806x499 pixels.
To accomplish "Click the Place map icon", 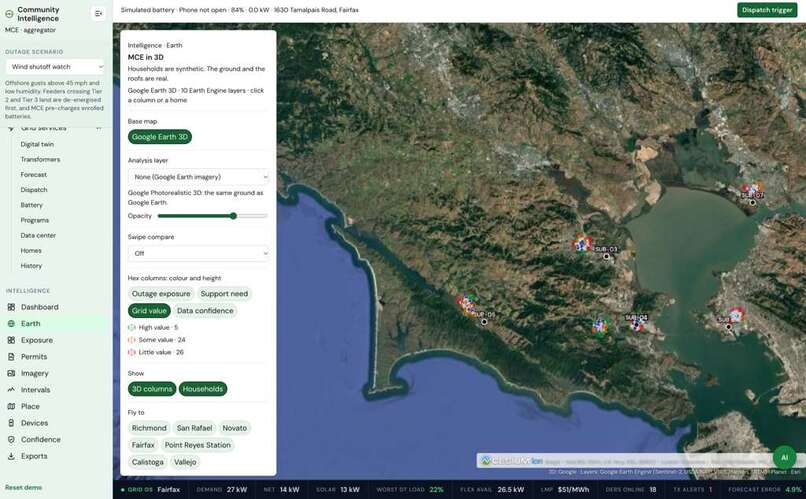I will click(11, 406).
